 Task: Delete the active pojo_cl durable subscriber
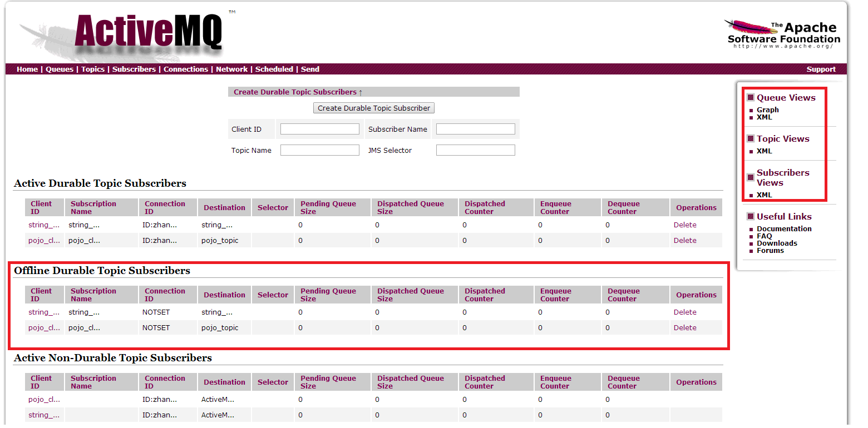[x=685, y=241]
